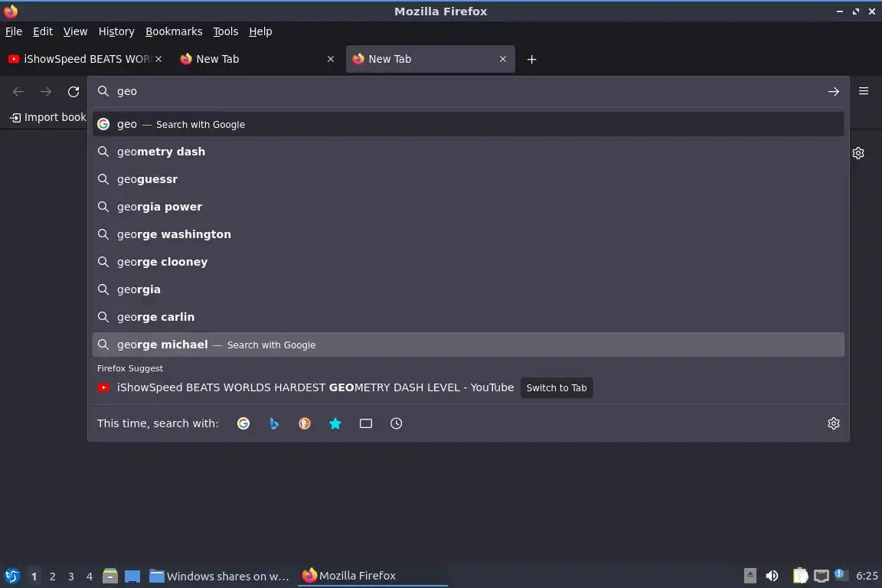Search with Bing one-off icon
Viewport: 882px width, 588px height.
[274, 423]
